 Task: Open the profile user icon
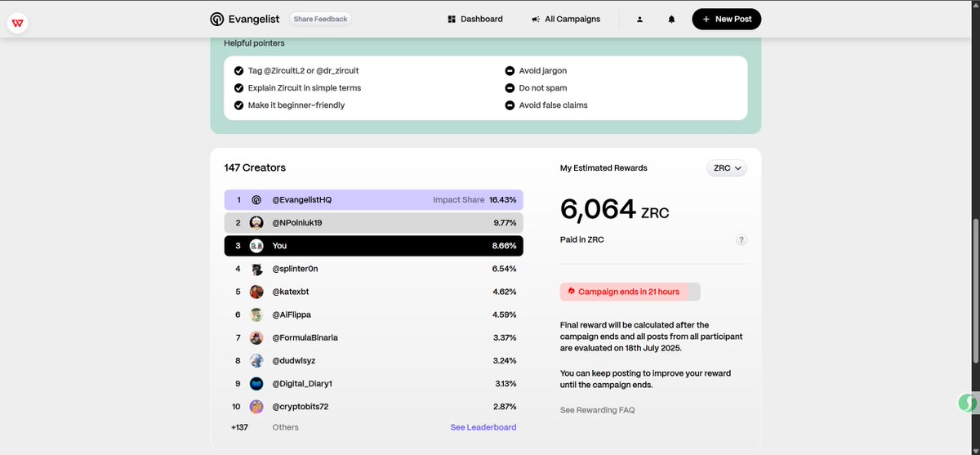click(x=639, y=19)
